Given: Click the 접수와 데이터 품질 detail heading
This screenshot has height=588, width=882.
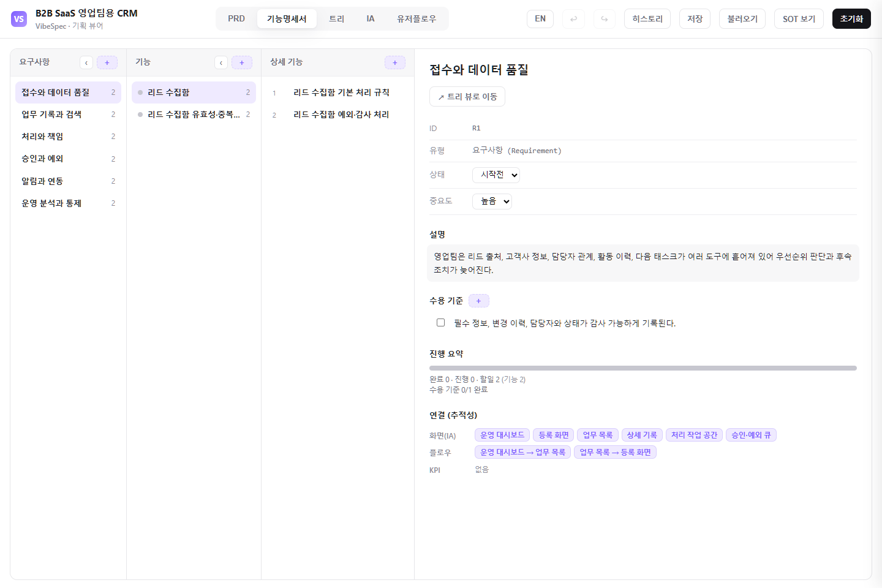Looking at the screenshot, I should point(479,70).
